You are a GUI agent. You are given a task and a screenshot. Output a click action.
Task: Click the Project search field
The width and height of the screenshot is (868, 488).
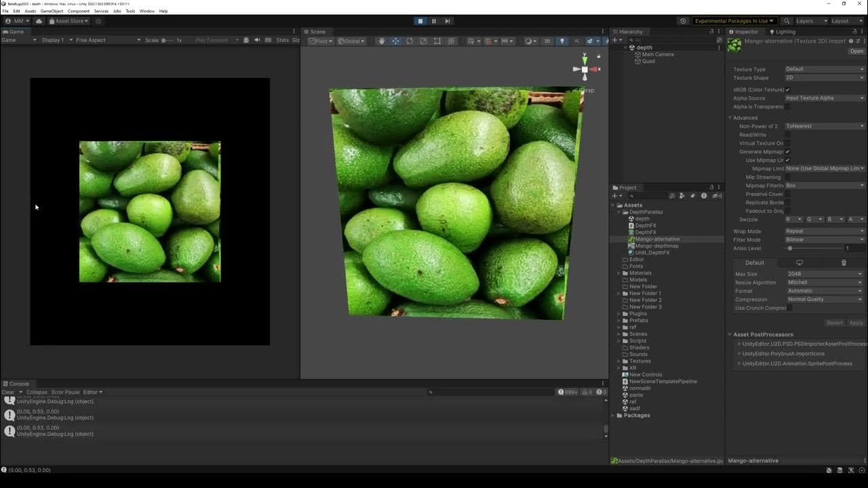point(648,196)
